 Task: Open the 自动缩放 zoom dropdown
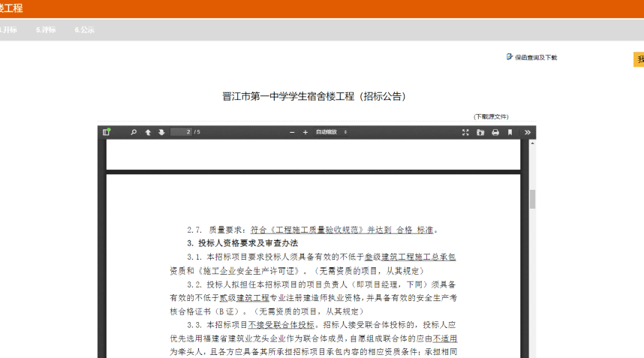point(332,132)
